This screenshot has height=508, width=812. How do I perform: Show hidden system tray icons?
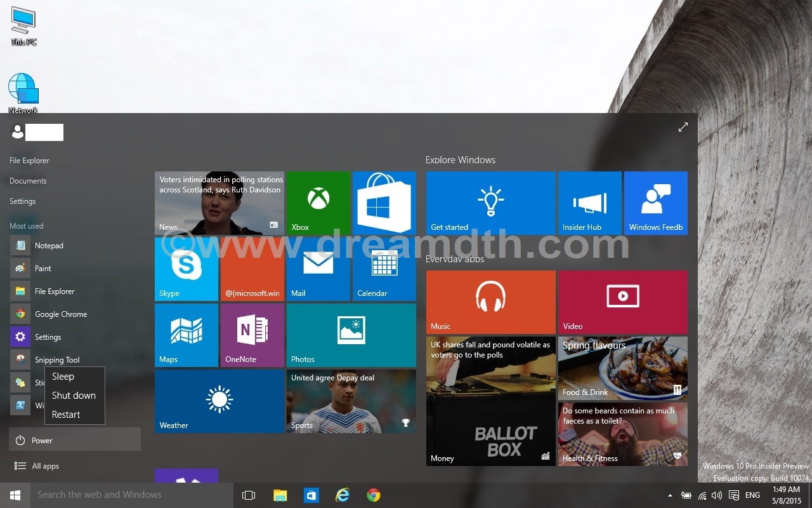(x=670, y=495)
